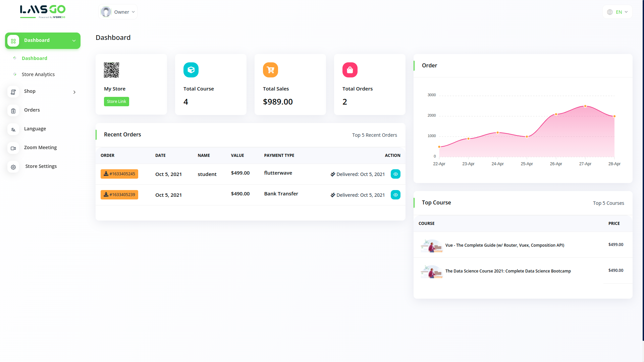Collapse the Dashboard menu section

pyautogui.click(x=74, y=41)
